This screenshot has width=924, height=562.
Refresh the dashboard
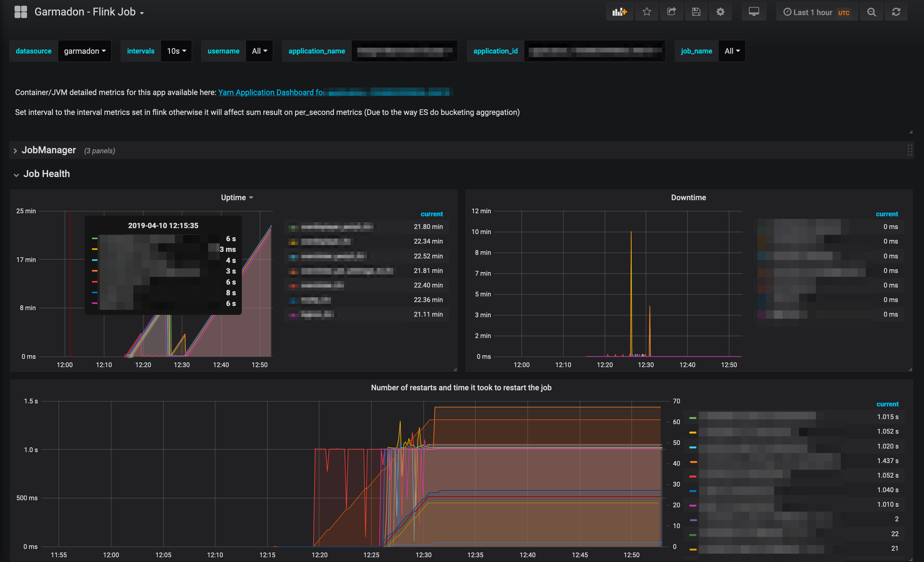[896, 12]
